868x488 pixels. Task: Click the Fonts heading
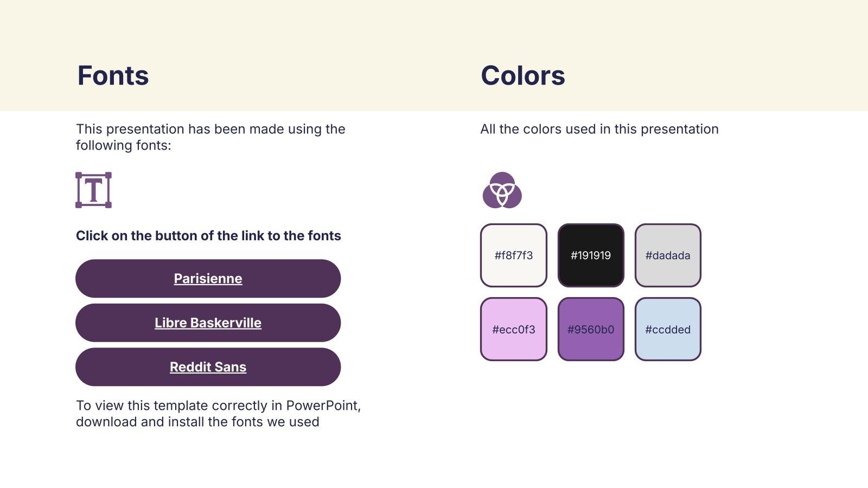(113, 75)
